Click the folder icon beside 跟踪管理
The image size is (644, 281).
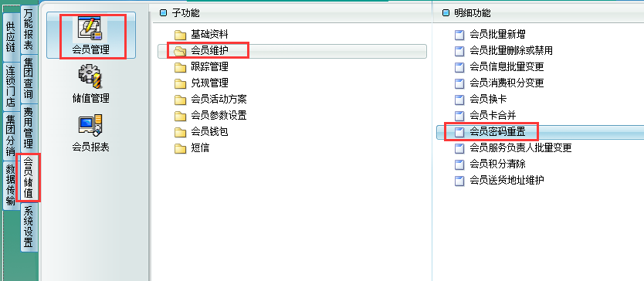pyautogui.click(x=180, y=67)
